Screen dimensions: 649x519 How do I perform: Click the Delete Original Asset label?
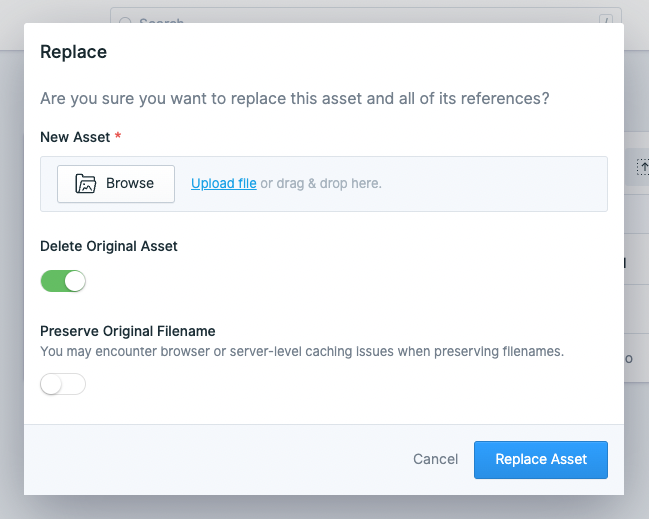[x=109, y=246]
